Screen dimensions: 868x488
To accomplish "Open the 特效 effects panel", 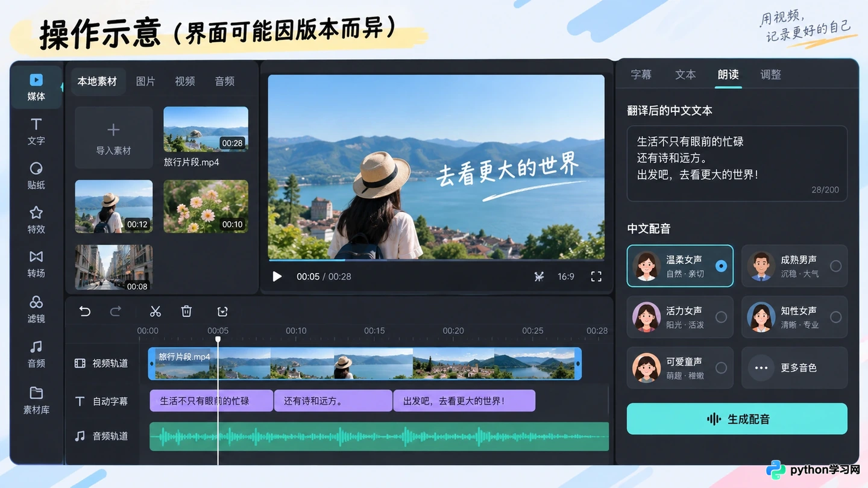I will pos(36,220).
